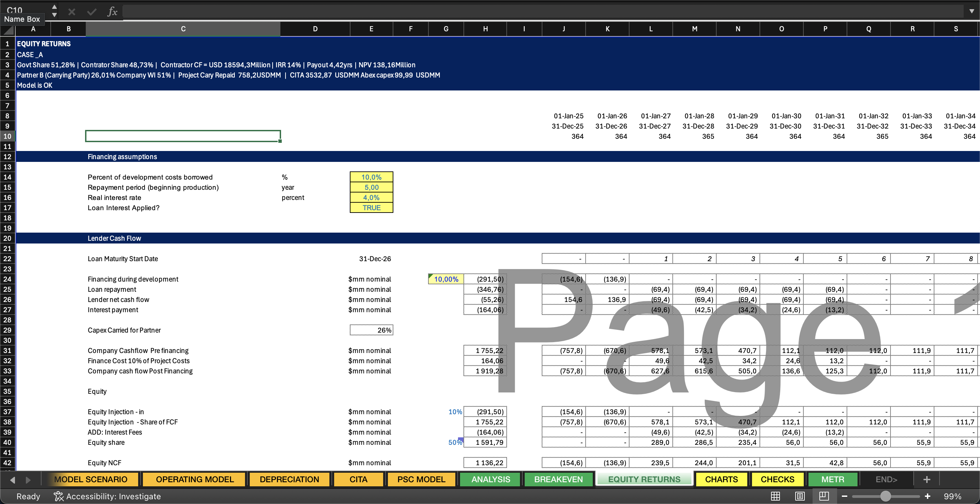Click the 26% Capex Carried cell
This screenshot has height=504, width=980.
click(371, 330)
